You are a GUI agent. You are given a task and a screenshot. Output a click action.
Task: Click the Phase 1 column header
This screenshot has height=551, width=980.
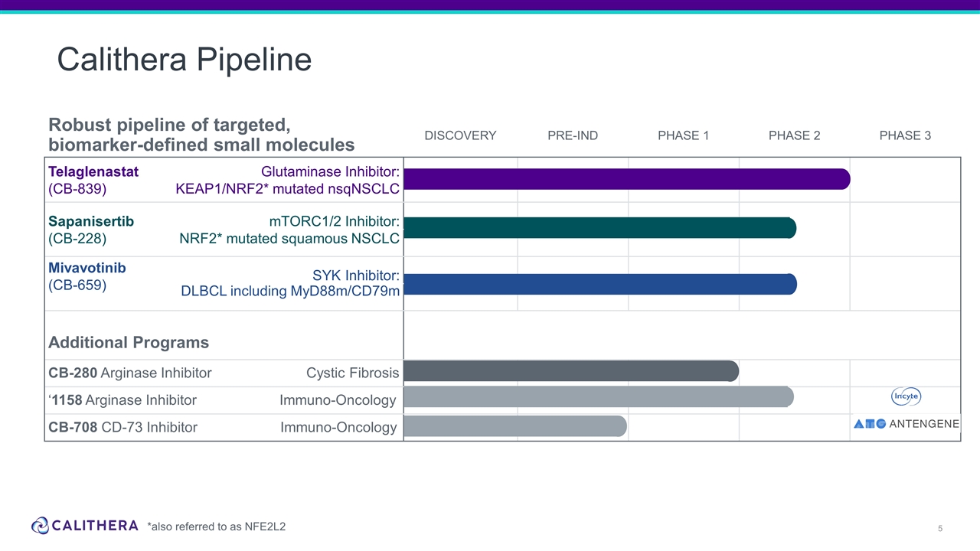click(x=683, y=135)
